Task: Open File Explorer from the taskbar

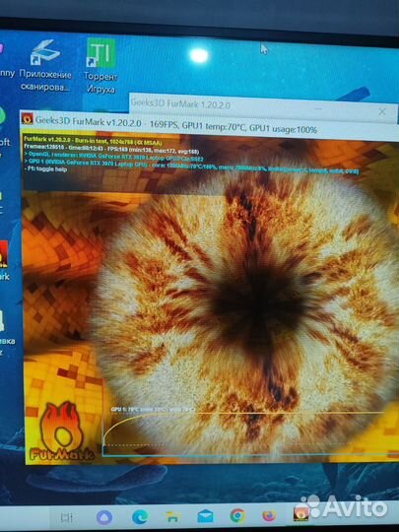Action: coord(172,517)
